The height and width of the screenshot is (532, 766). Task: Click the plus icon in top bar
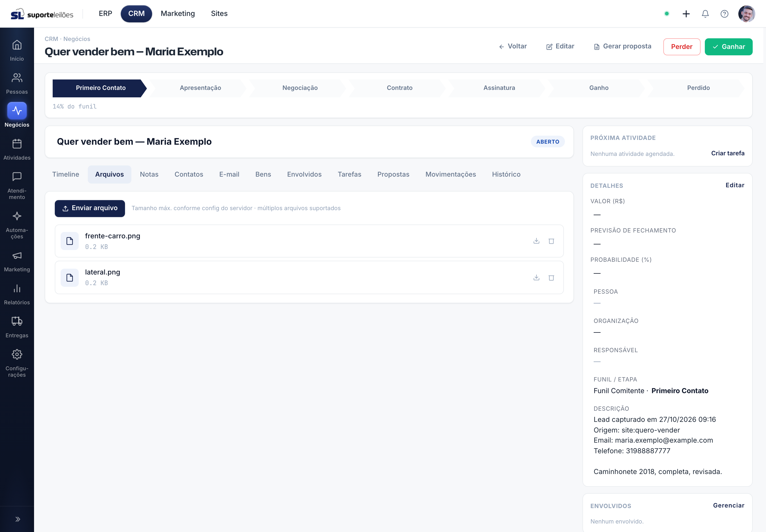pyautogui.click(x=686, y=14)
